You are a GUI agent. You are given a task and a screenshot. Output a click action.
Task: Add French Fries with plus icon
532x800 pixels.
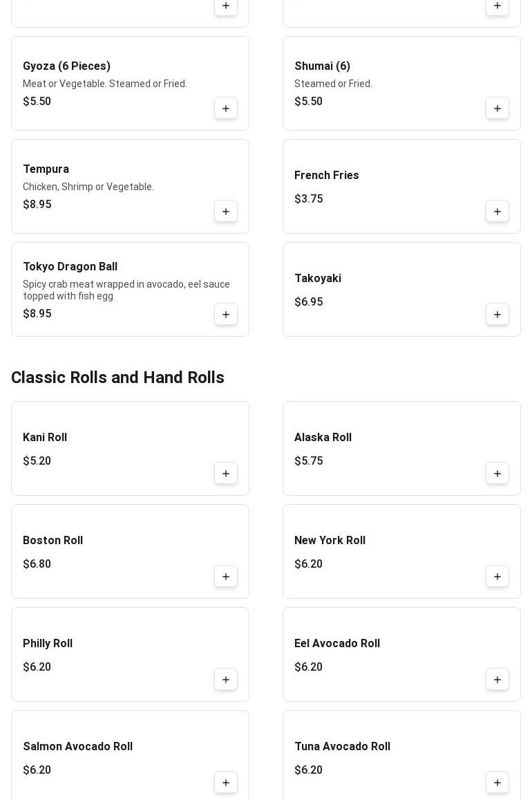coord(497,212)
